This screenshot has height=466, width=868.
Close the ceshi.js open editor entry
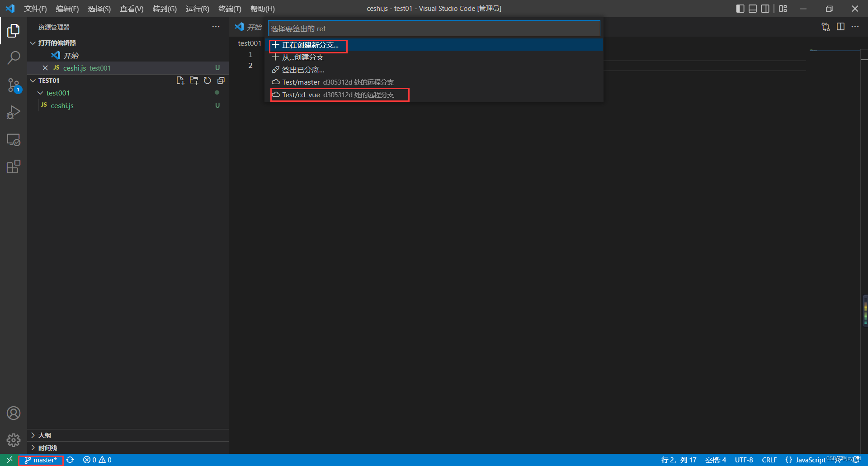pyautogui.click(x=45, y=68)
